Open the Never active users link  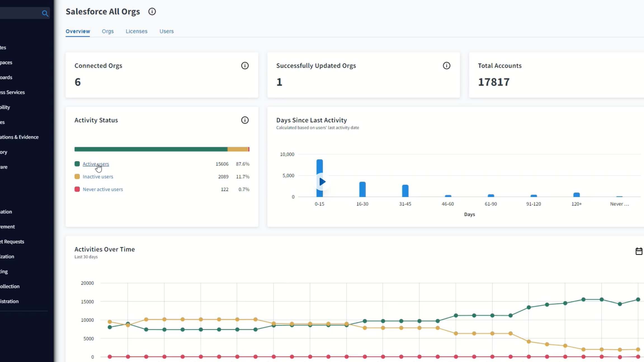103,189
